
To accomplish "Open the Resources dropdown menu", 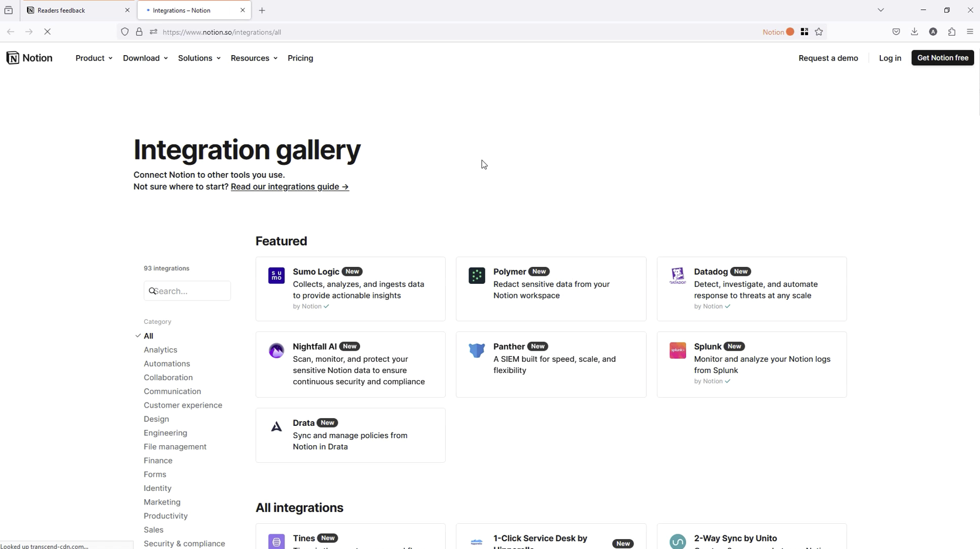I will [254, 58].
